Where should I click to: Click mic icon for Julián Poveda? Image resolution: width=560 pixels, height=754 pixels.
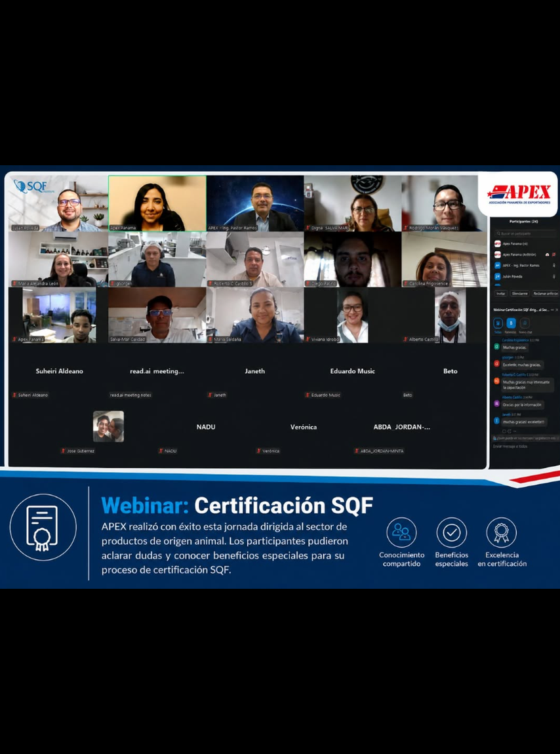553,277
